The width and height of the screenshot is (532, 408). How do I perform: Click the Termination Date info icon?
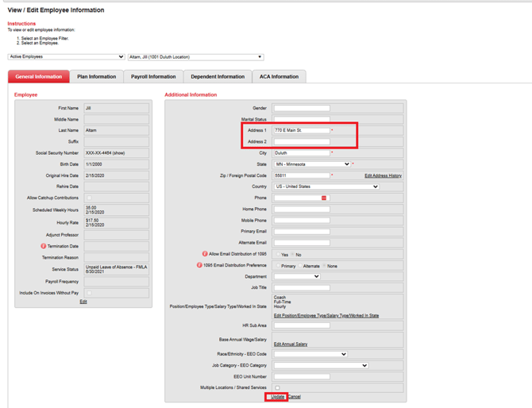tap(44, 246)
